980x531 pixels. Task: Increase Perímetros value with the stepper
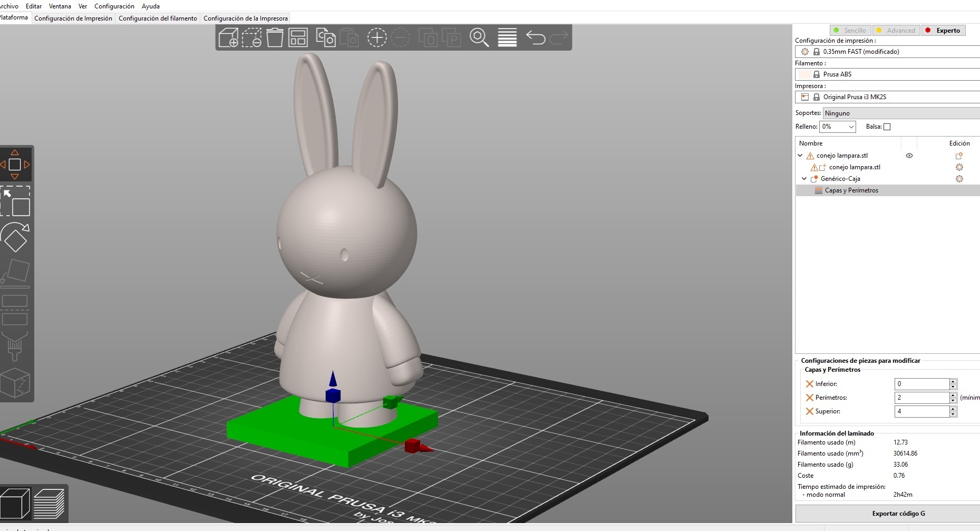(x=953, y=395)
